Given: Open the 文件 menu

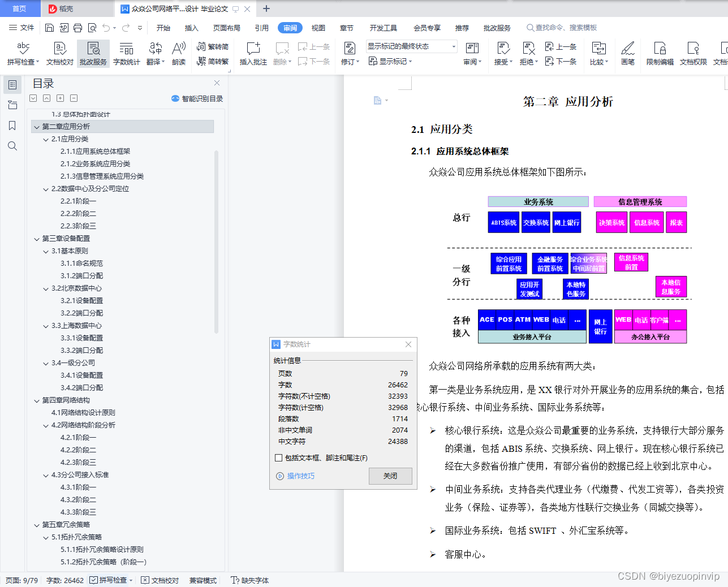Looking at the screenshot, I should (x=21, y=28).
